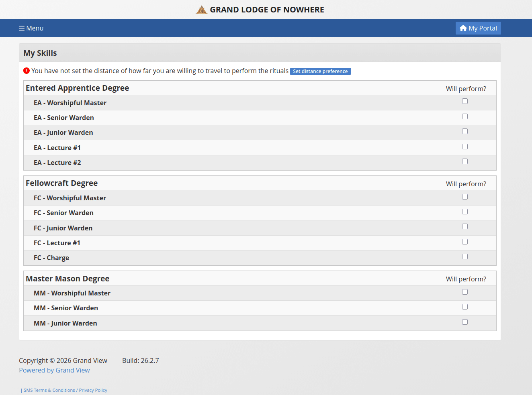Check FC - Worshipful Master checkbox

click(465, 197)
